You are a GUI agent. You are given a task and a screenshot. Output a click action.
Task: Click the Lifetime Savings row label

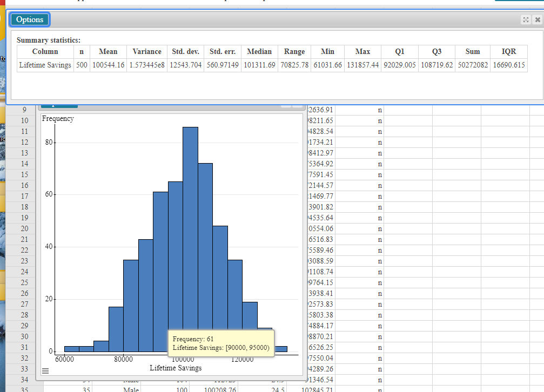pyautogui.click(x=45, y=65)
